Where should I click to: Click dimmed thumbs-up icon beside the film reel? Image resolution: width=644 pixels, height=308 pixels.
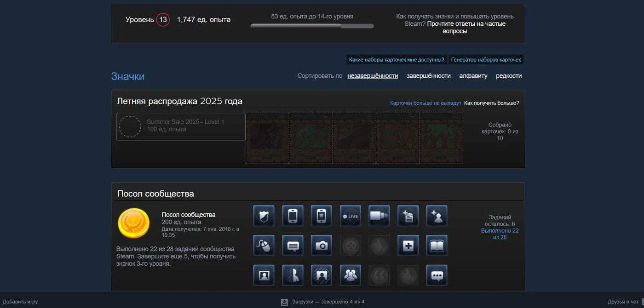379,245
